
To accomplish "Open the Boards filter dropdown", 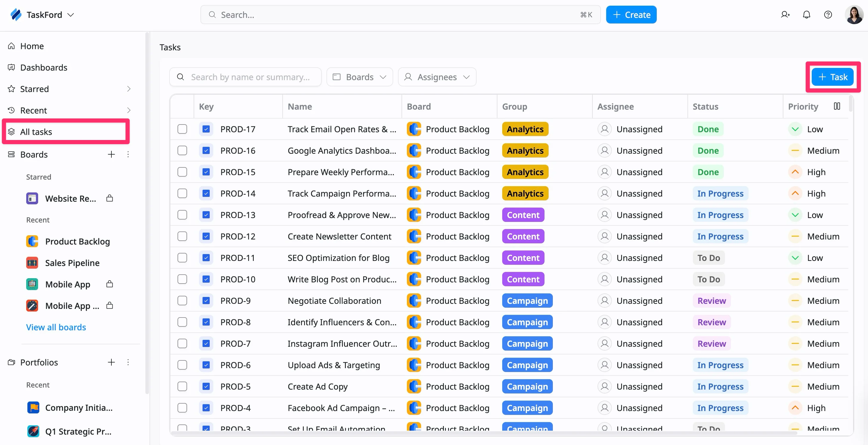I will click(x=360, y=77).
